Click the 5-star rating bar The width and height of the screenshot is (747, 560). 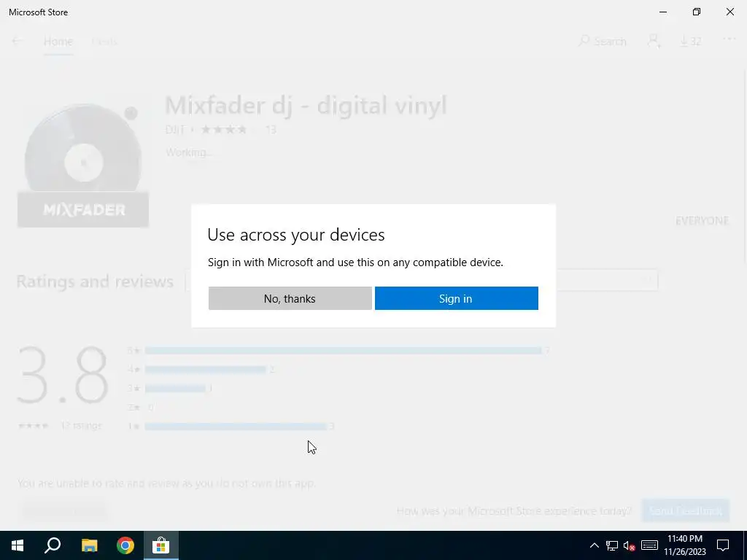343,351
